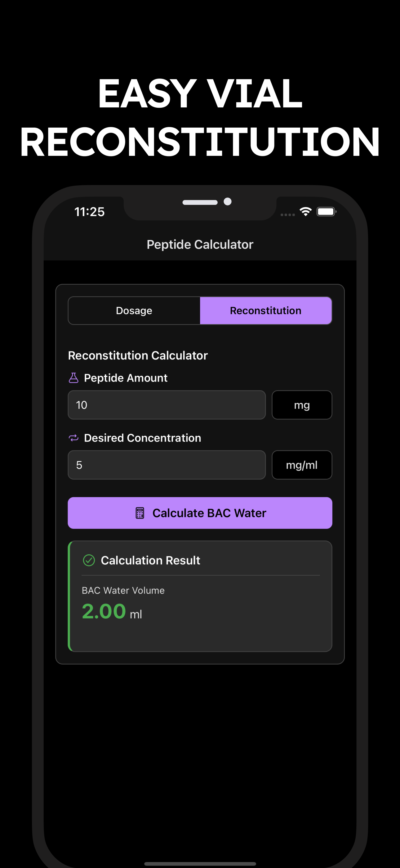The image size is (400, 868).
Task: Tap the cellular signal dots icon
Action: coord(287,215)
